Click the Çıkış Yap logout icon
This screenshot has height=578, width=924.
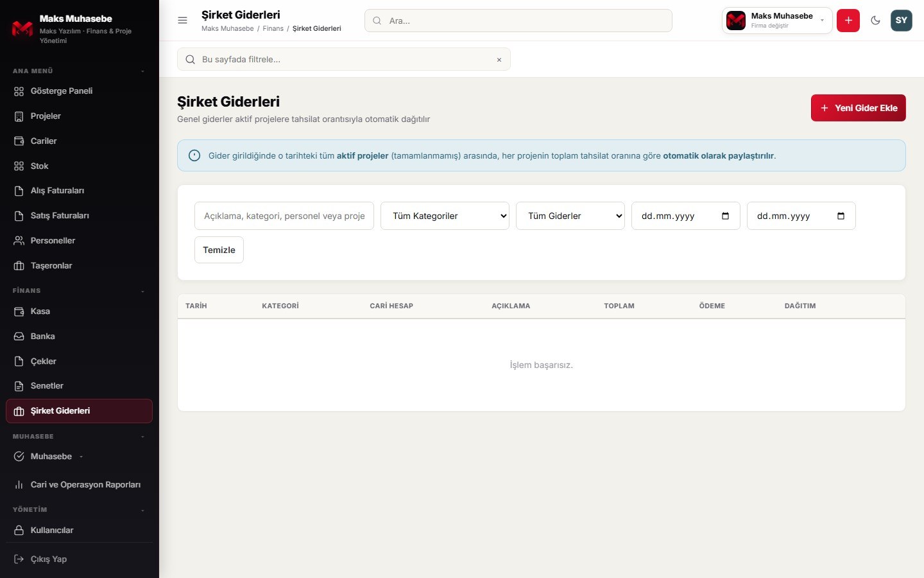tap(19, 559)
